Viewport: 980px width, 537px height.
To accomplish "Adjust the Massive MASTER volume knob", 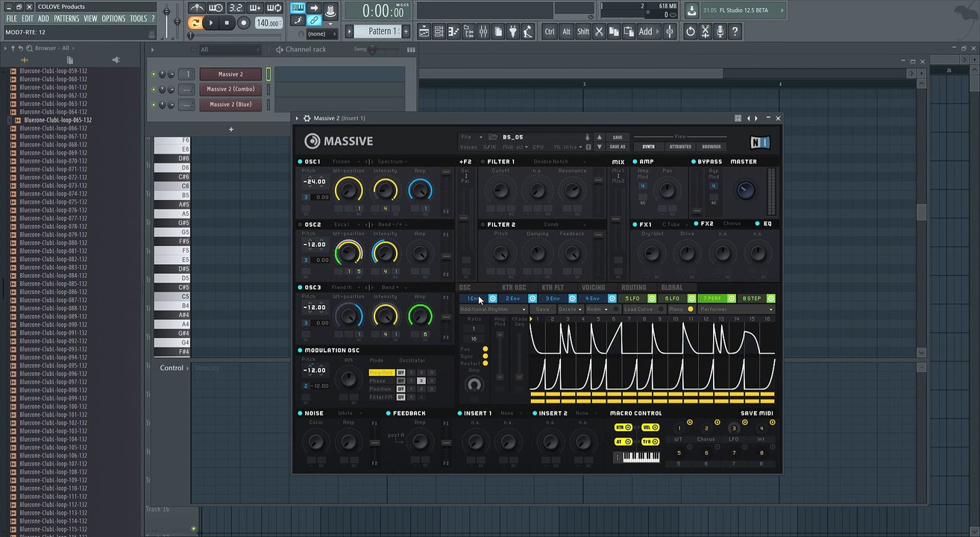I will [x=745, y=190].
